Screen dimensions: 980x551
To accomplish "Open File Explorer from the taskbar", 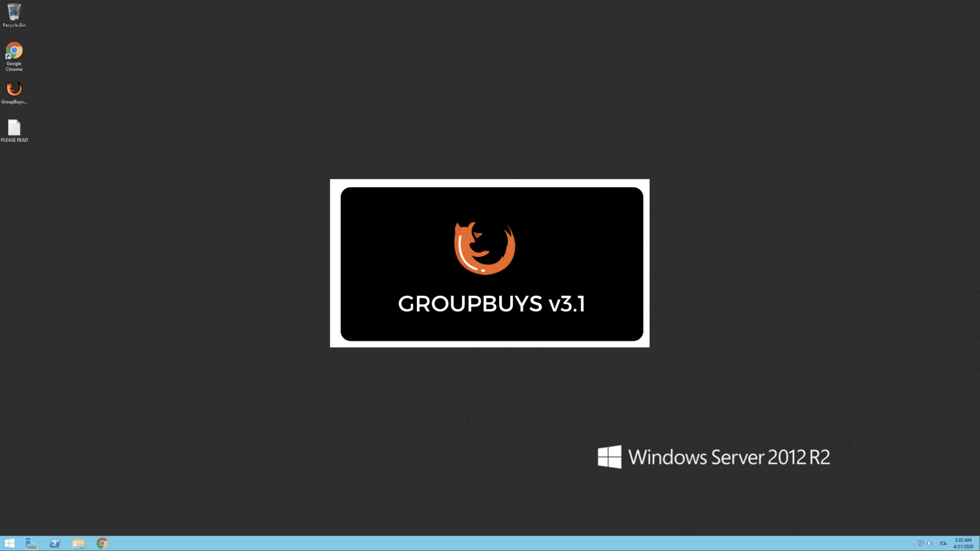I will coord(78,543).
